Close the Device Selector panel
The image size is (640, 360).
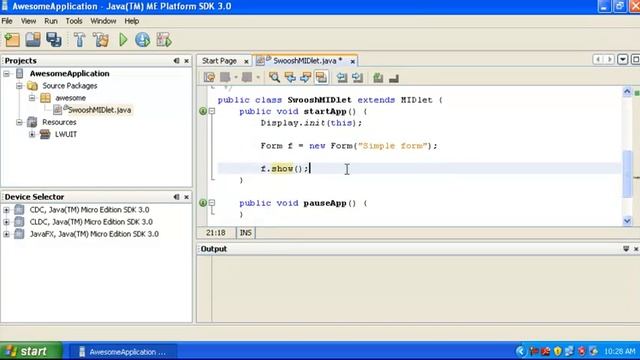click(x=187, y=197)
